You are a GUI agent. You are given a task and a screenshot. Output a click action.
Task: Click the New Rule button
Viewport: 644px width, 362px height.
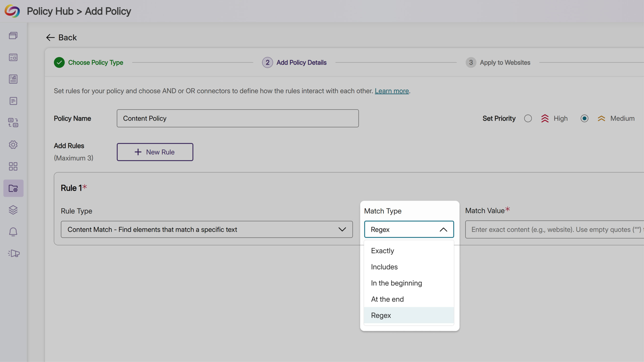click(155, 152)
